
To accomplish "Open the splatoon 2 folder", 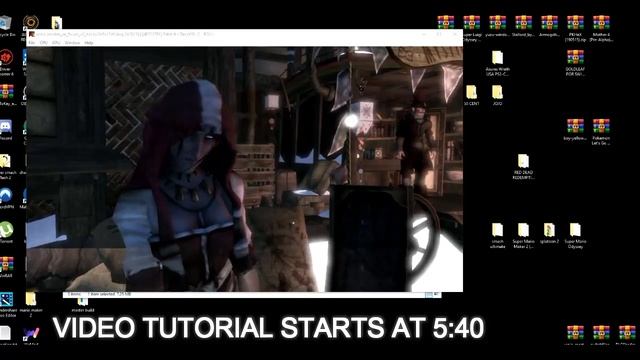I will point(549,233).
